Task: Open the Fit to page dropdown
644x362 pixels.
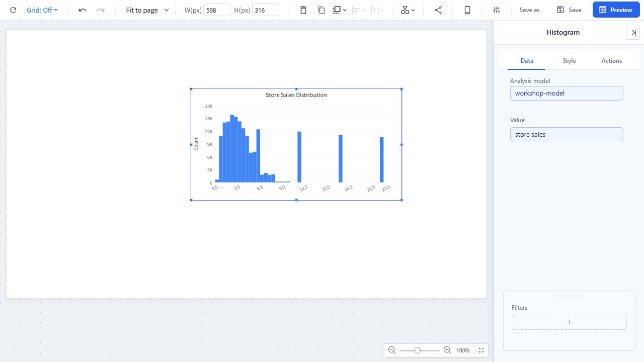Action: (147, 10)
